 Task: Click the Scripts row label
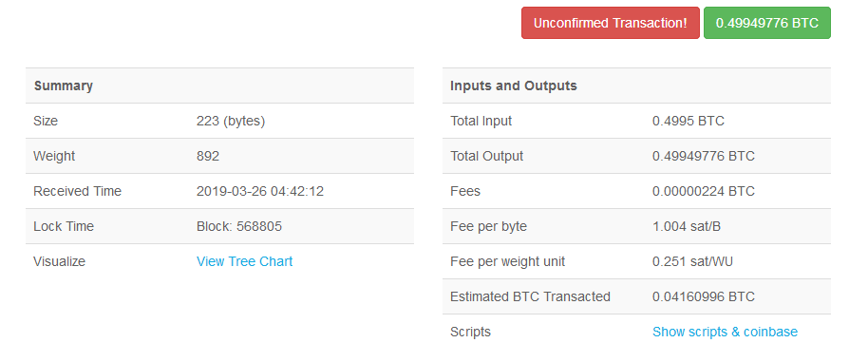(x=470, y=332)
